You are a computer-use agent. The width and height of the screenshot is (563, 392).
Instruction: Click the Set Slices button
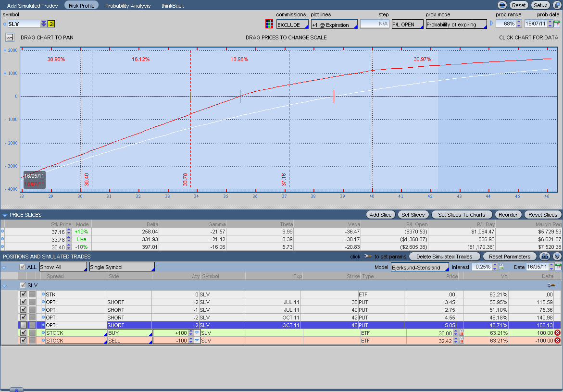coord(413,214)
